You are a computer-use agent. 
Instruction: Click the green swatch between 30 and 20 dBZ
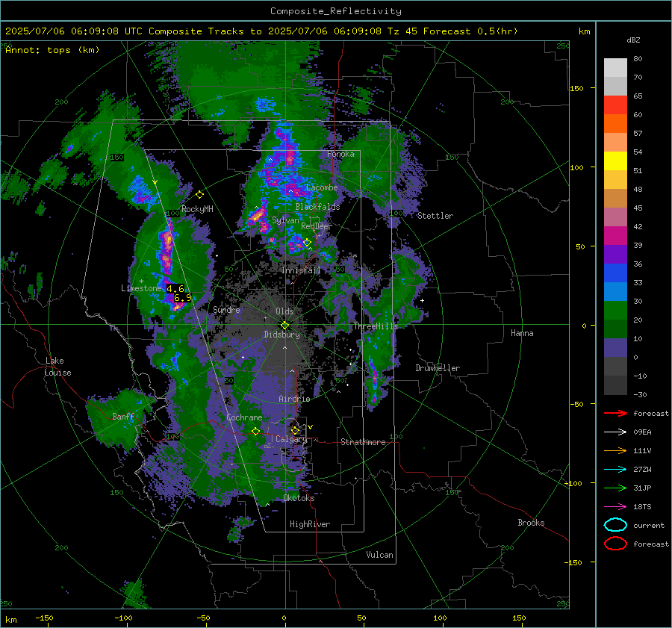[615, 311]
